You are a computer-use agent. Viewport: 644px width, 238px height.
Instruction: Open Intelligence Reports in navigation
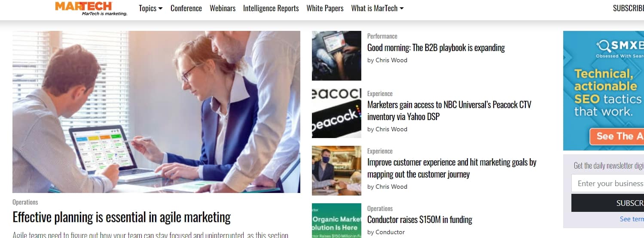271,8
